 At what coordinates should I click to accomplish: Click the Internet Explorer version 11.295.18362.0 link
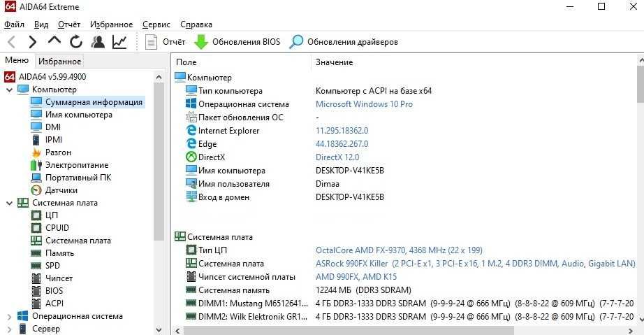pos(342,131)
